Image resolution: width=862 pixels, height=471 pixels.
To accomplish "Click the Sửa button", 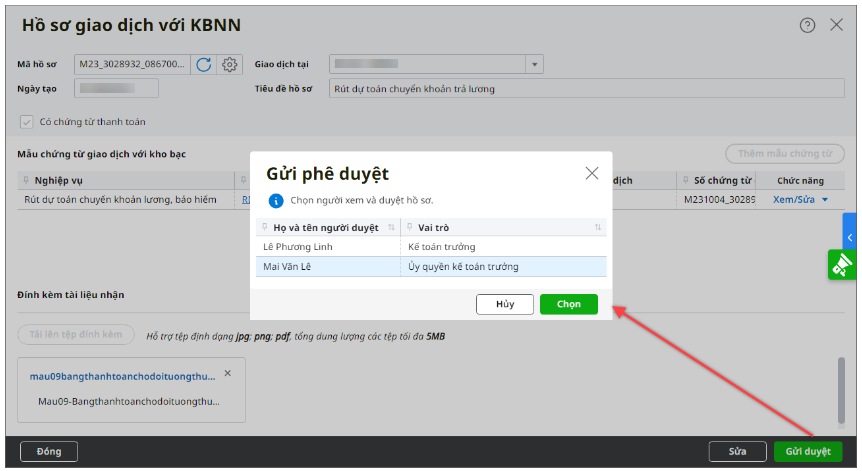I will [737, 451].
